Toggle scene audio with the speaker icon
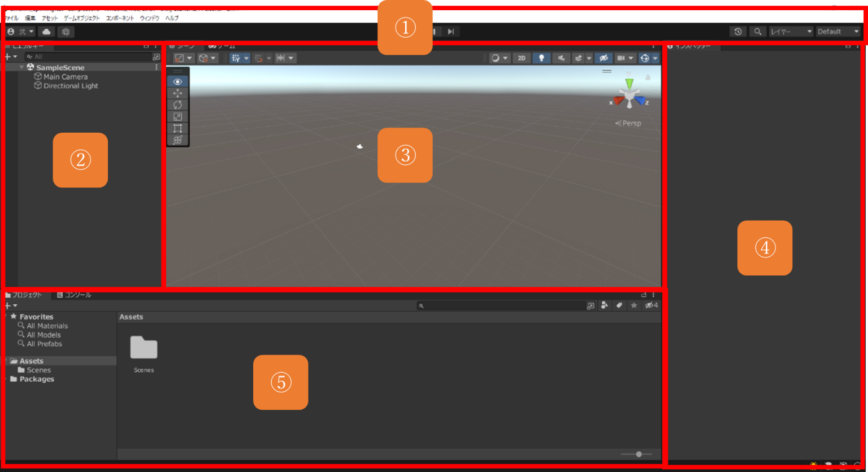 (561, 58)
